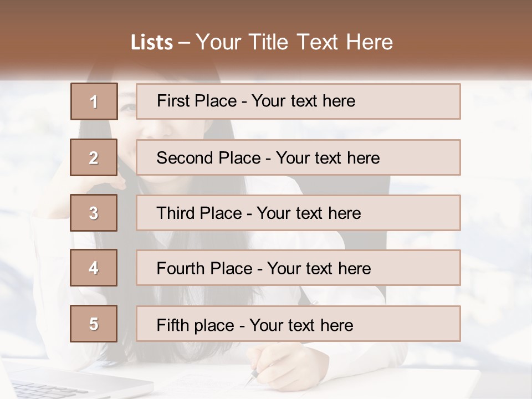Click the 'First Place - Your text here' box
Image resolution: width=532 pixels, height=399 pixels.
click(298, 101)
